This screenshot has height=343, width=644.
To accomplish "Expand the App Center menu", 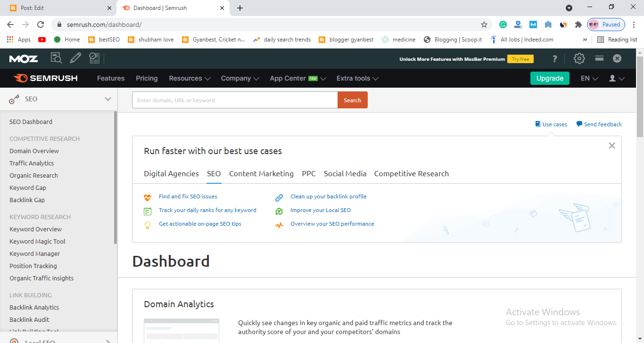I will [x=298, y=78].
